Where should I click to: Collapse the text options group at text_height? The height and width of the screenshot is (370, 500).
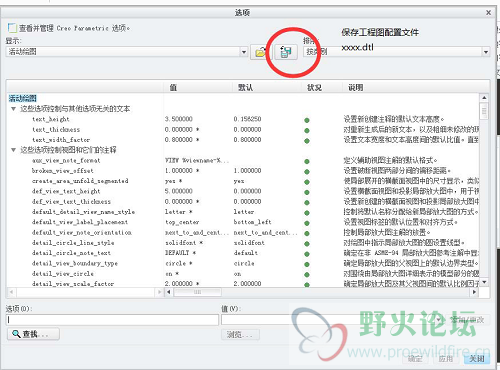[13, 109]
